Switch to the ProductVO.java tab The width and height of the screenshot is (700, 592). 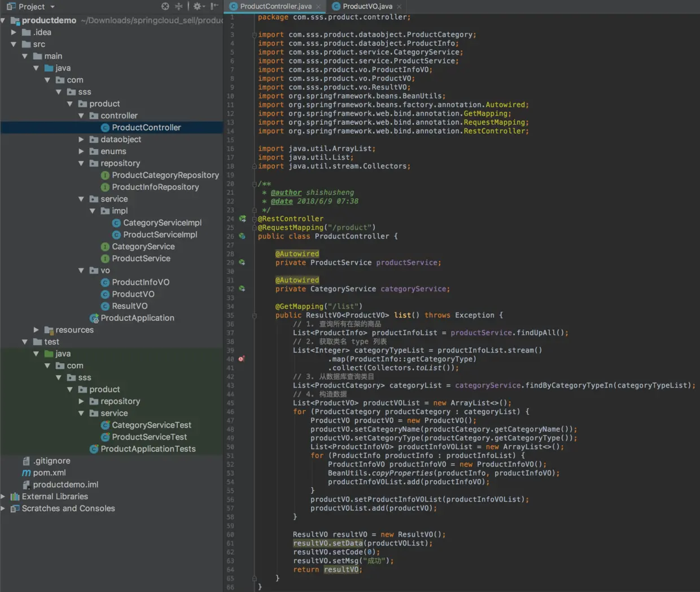click(367, 6)
